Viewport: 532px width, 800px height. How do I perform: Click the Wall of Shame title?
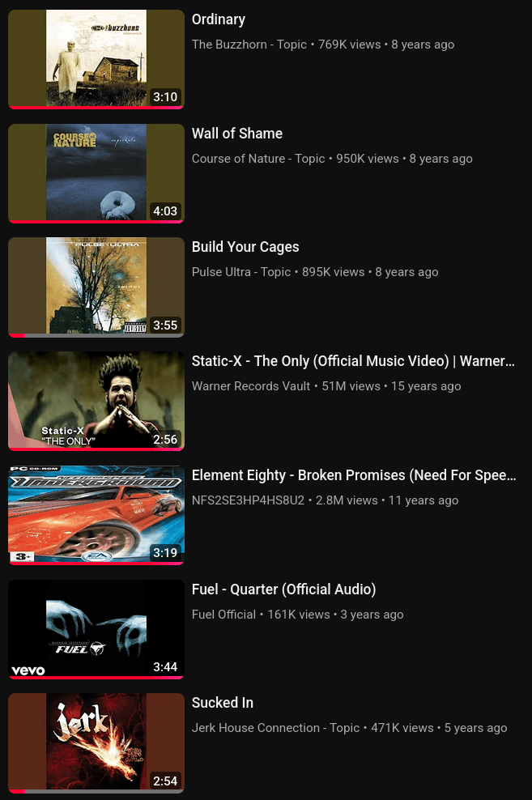[x=237, y=134]
